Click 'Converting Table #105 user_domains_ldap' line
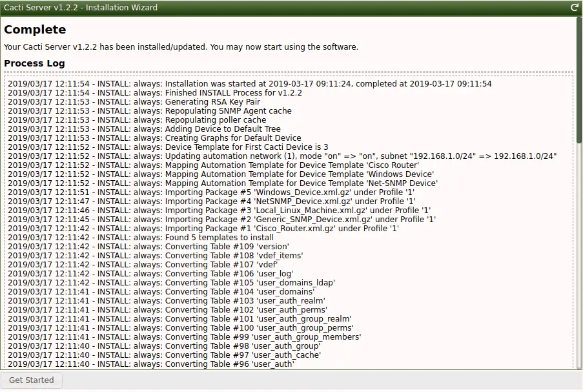The width and height of the screenshot is (583, 392). click(171, 283)
